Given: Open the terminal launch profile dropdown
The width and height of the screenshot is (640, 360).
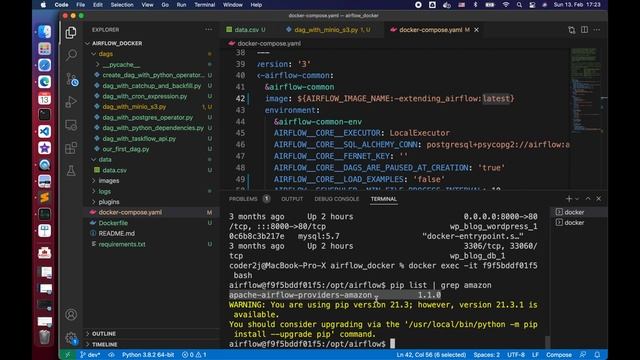Looking at the screenshot, I should [x=577, y=199].
